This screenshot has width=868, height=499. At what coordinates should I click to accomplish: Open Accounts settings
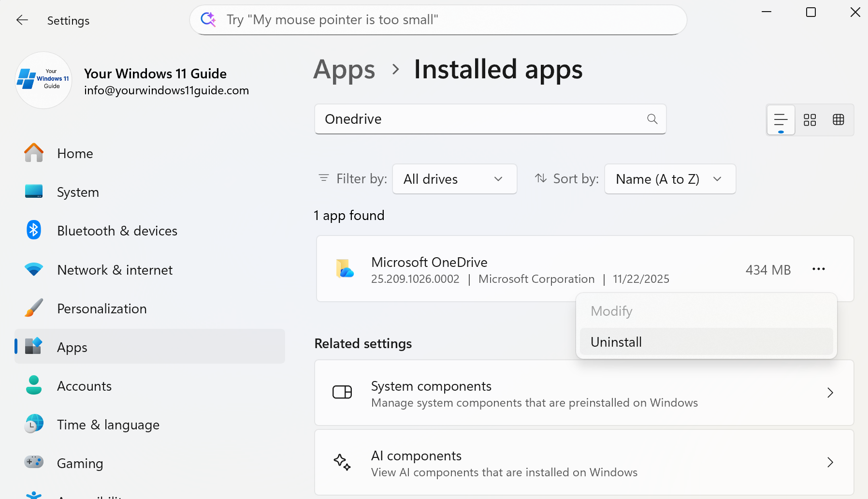pyautogui.click(x=84, y=385)
